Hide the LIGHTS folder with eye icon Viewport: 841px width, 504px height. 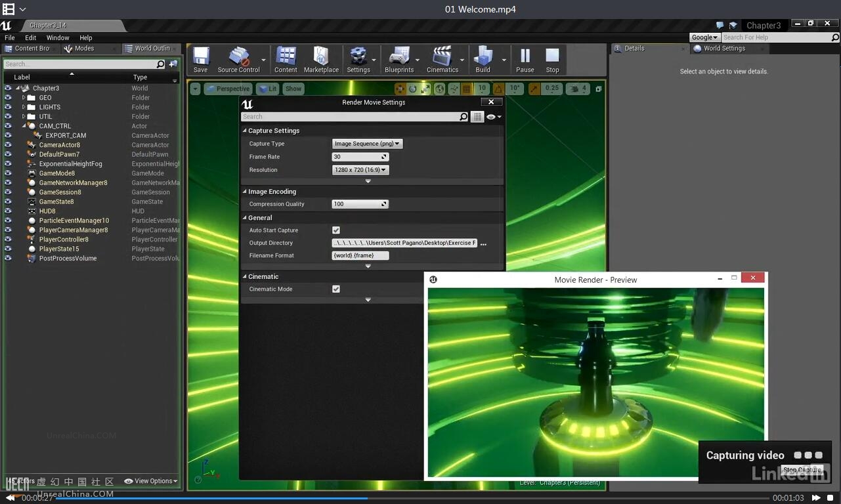tap(8, 107)
